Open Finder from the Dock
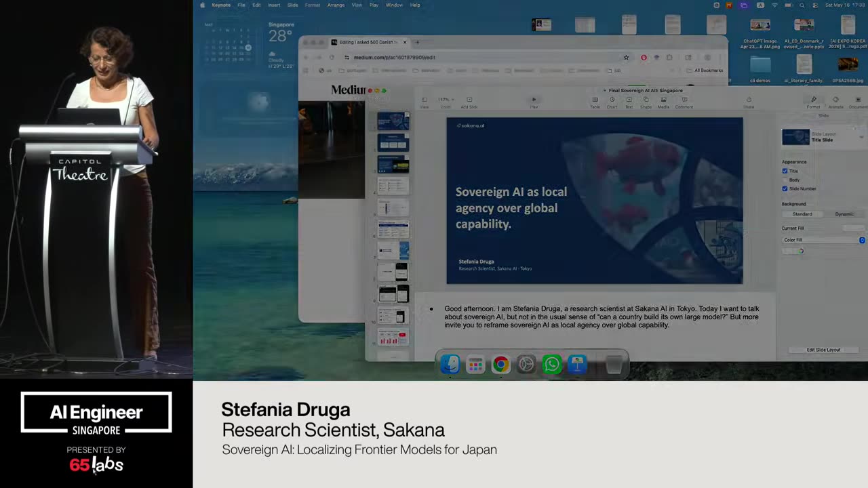 tap(450, 365)
